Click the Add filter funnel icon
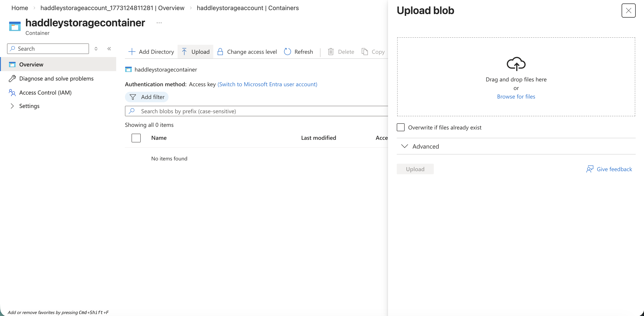The image size is (644, 316). pyautogui.click(x=133, y=97)
